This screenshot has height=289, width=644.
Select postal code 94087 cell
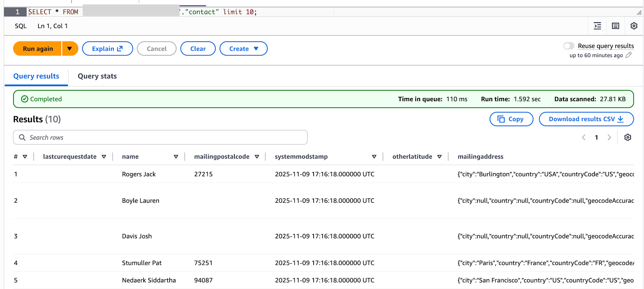click(x=203, y=280)
